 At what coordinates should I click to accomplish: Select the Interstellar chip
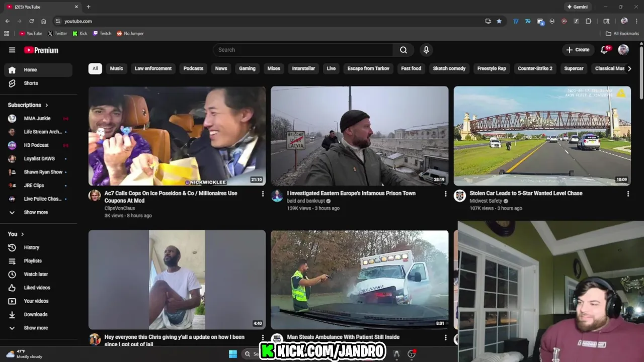(303, 68)
